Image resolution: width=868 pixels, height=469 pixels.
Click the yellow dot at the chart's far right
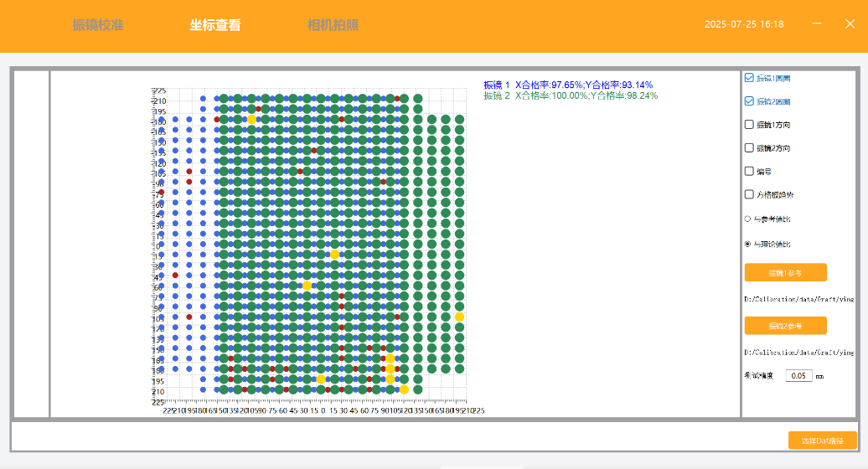(459, 317)
